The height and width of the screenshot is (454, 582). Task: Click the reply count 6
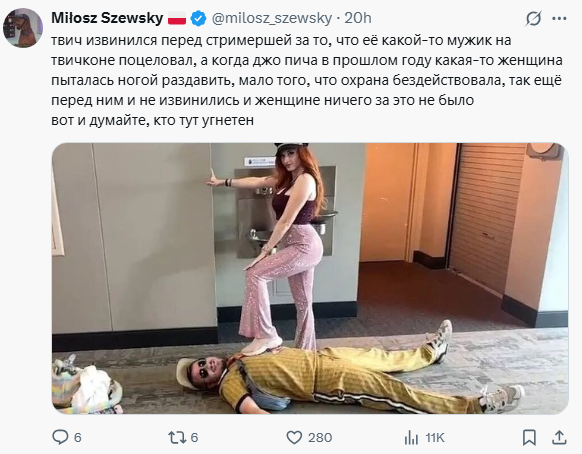pos(78,438)
